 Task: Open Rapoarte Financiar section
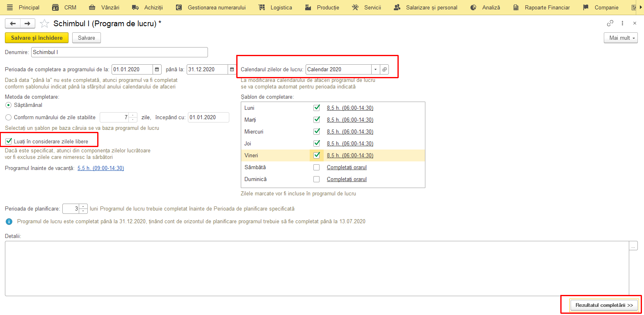point(541,7)
